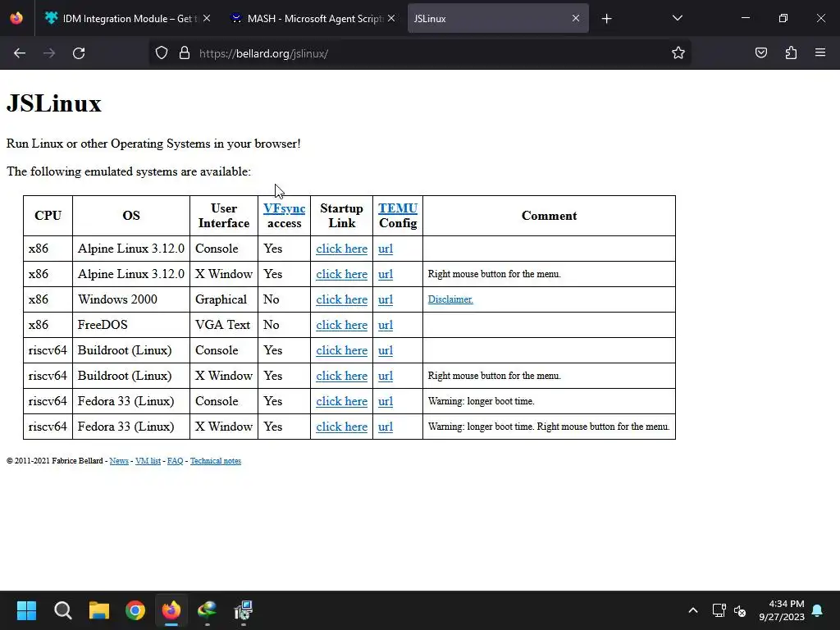The height and width of the screenshot is (630, 840).
Task: Open the TEMU header link
Action: click(398, 208)
